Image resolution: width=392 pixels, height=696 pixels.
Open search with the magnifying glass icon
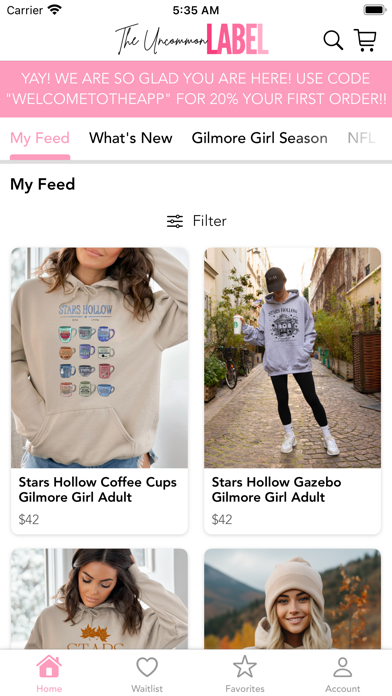[x=333, y=40]
